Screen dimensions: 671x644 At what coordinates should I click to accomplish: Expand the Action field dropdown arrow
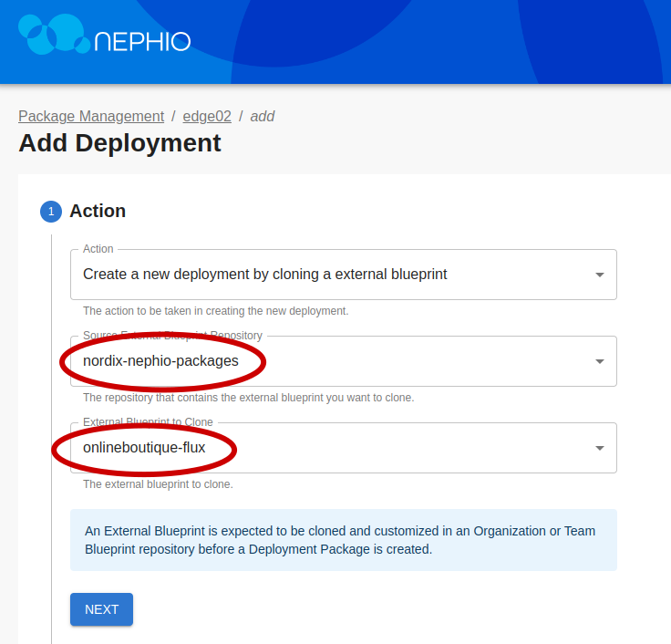(x=599, y=275)
